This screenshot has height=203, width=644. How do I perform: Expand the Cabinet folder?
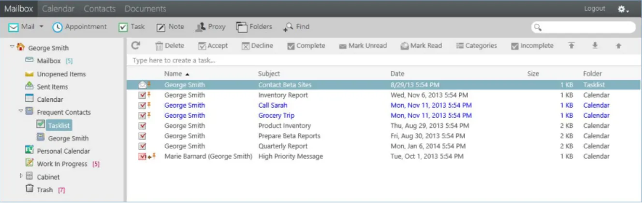click(x=21, y=176)
